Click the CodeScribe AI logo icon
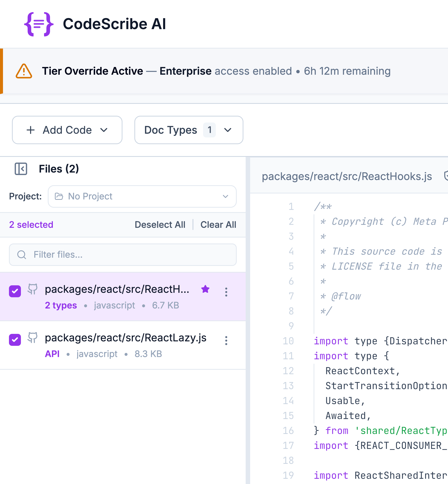Viewport: 448px width, 484px height. (38, 24)
